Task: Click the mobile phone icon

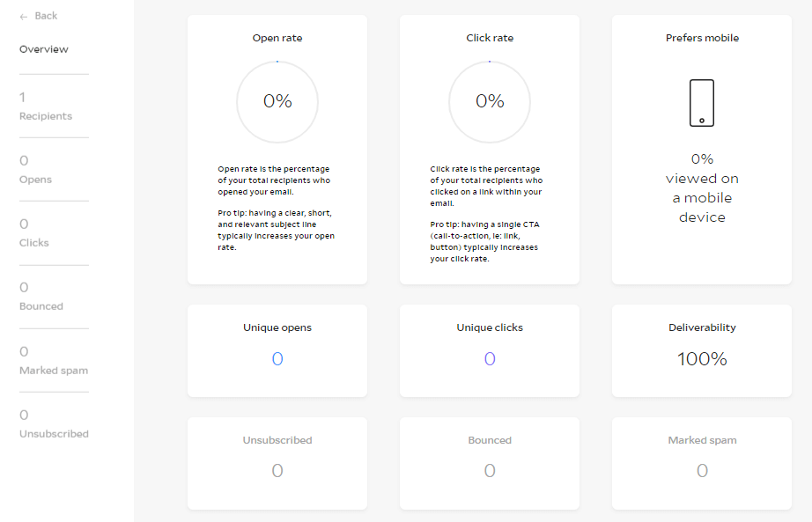Action: (702, 103)
